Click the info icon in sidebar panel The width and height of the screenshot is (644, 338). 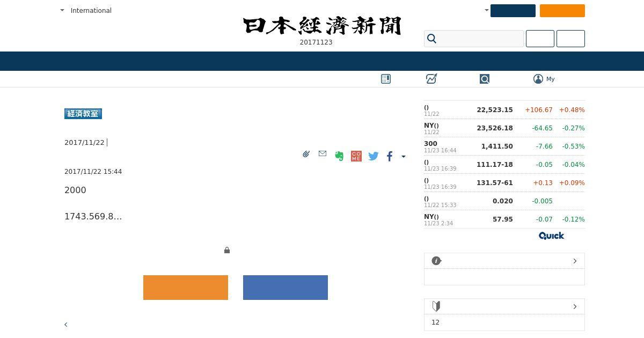(436, 261)
